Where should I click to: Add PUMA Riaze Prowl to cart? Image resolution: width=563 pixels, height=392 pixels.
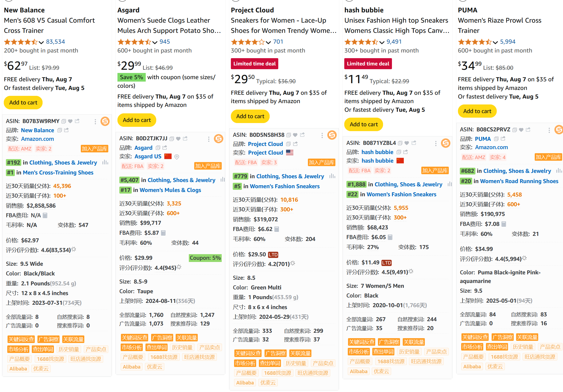click(x=477, y=111)
